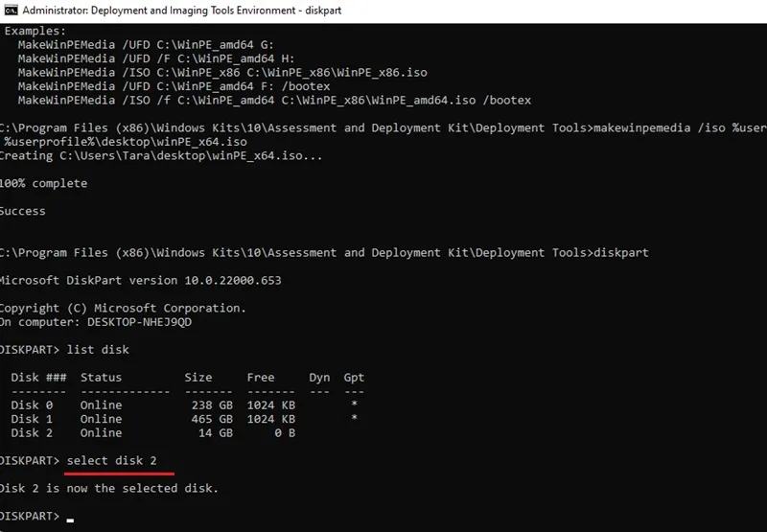Click the Disk 2 row in disk list
The width and height of the screenshot is (767, 532).
click(153, 432)
